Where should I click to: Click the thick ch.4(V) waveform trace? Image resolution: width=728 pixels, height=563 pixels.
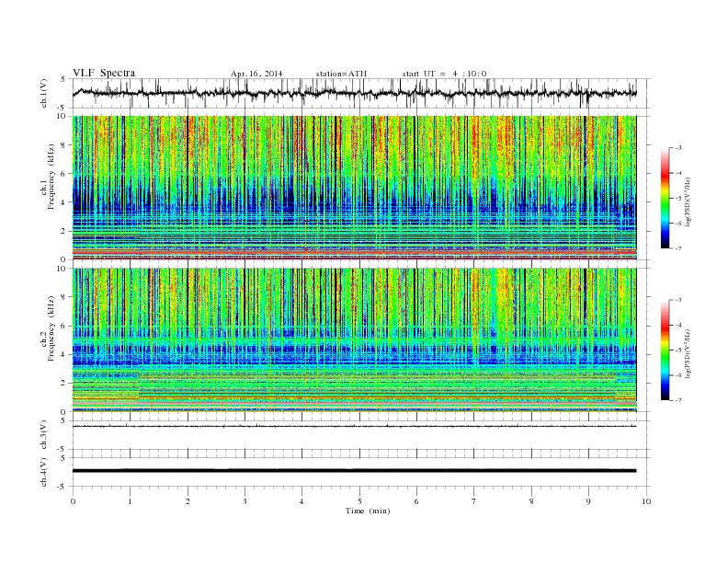tap(354, 471)
